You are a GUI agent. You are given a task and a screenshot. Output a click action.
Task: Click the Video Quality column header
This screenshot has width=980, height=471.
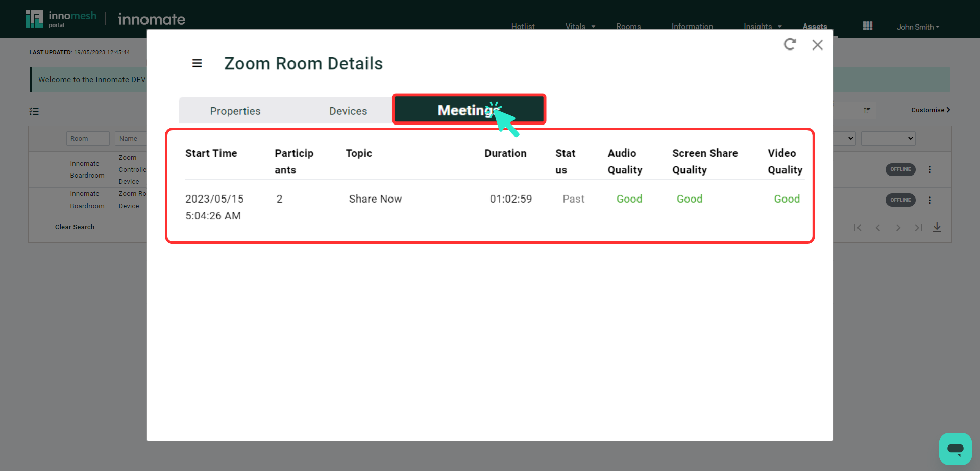coord(785,161)
